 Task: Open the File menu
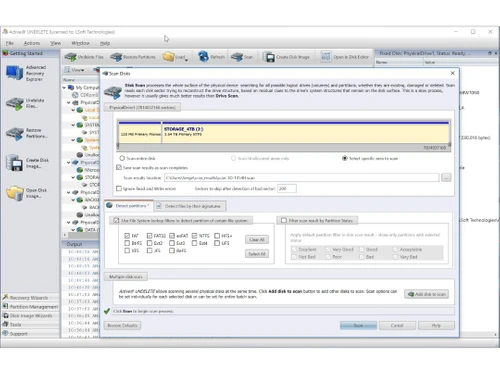tap(10, 43)
